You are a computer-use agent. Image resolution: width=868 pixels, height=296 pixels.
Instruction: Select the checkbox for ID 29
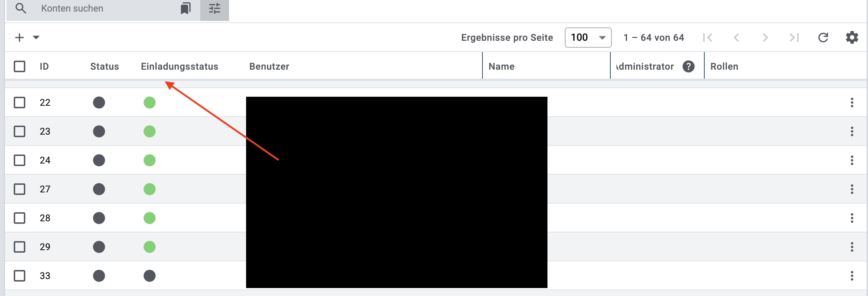20,247
